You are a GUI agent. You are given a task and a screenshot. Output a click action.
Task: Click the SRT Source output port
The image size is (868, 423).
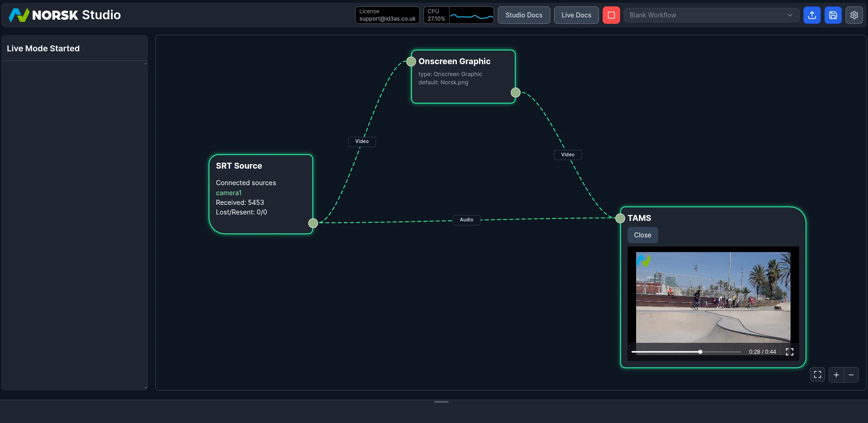click(x=313, y=223)
